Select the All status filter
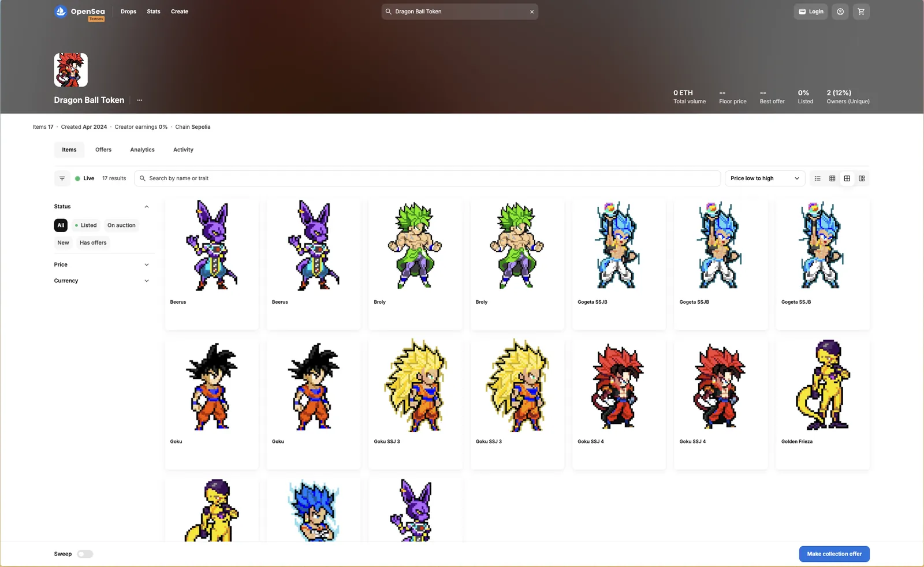The width and height of the screenshot is (924, 567). click(61, 225)
